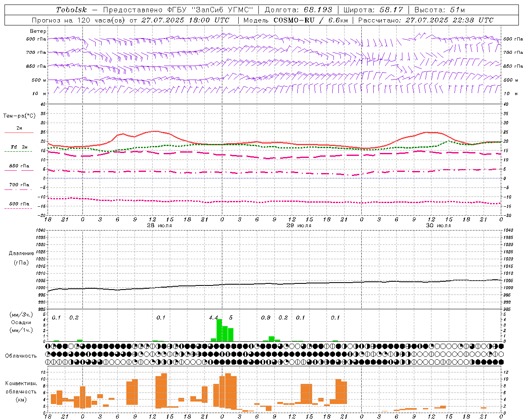The width and height of the screenshot is (525, 420).
Task: Click the '28 июля' date label
Action: (x=159, y=226)
